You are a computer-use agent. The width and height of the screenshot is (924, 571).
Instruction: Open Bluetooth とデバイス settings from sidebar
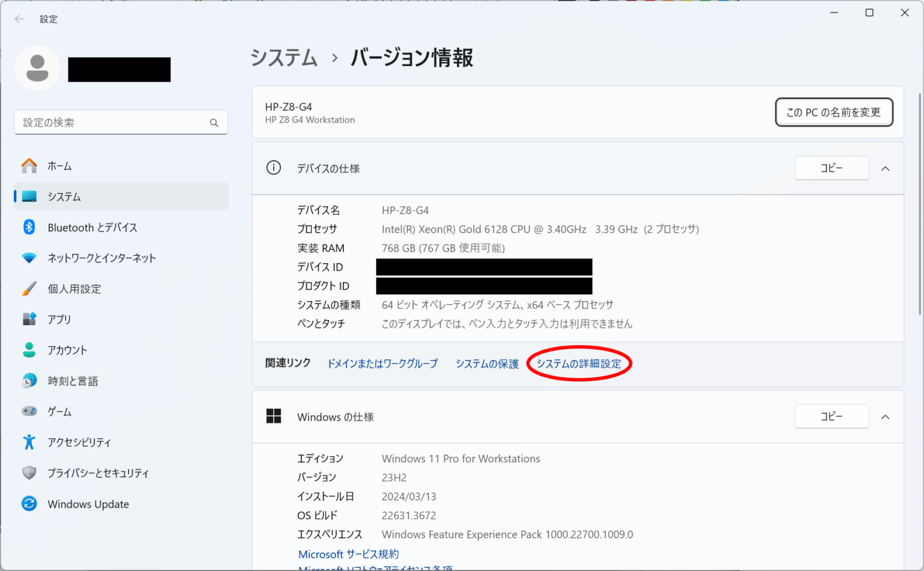93,227
